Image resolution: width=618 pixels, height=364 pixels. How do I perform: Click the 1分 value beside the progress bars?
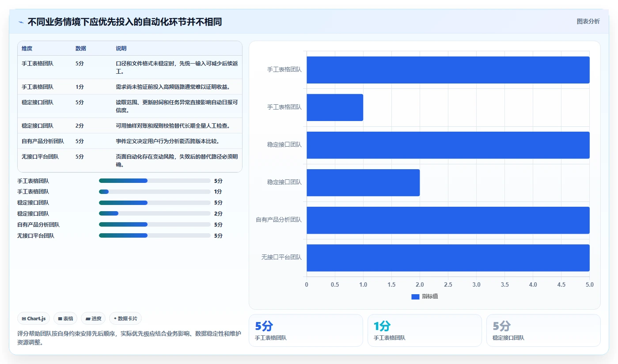(218, 192)
